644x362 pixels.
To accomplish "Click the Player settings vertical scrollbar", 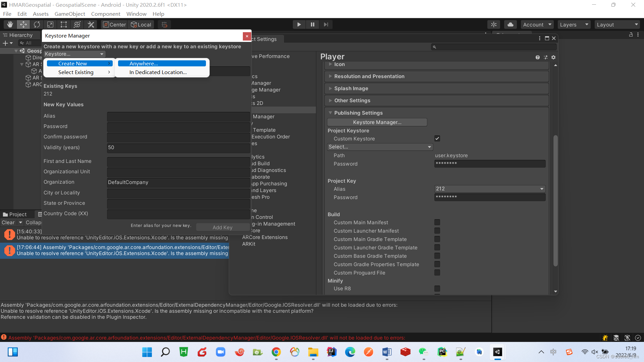I will (555, 201).
